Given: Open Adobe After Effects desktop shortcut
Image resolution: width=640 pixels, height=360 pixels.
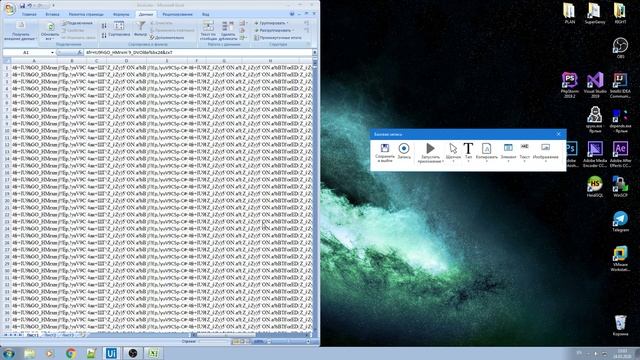Looking at the screenshot, I should pyautogui.click(x=620, y=154).
